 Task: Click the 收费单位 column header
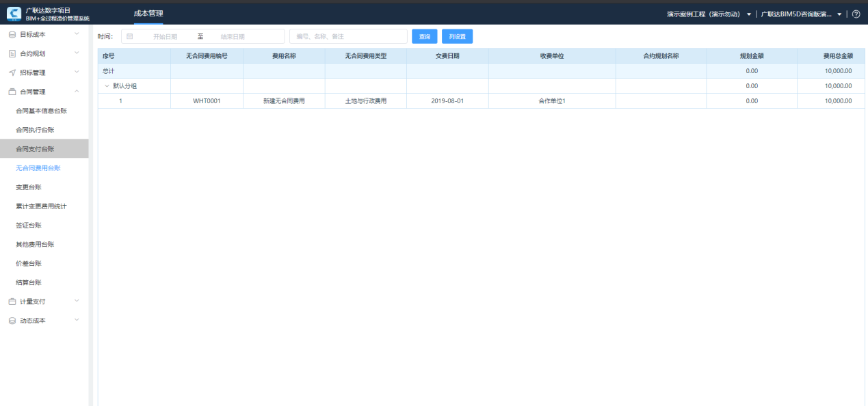[x=552, y=56]
